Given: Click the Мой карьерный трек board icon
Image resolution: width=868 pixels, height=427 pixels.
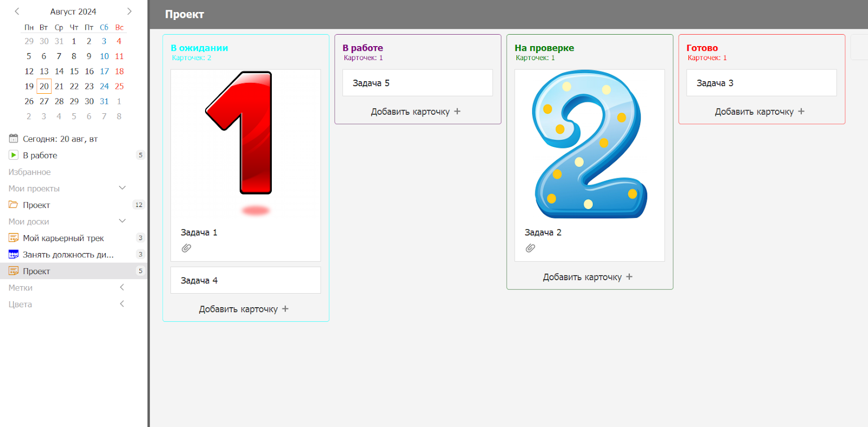Looking at the screenshot, I should (x=14, y=238).
